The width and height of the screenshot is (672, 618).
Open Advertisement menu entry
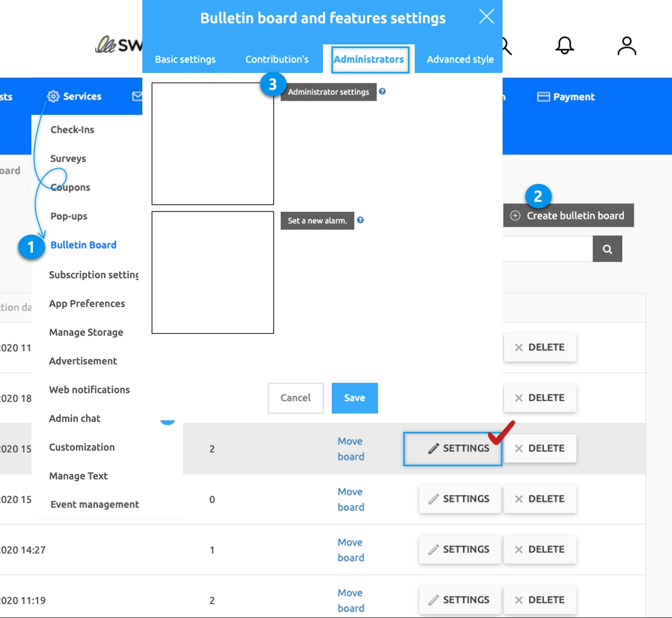click(x=83, y=361)
